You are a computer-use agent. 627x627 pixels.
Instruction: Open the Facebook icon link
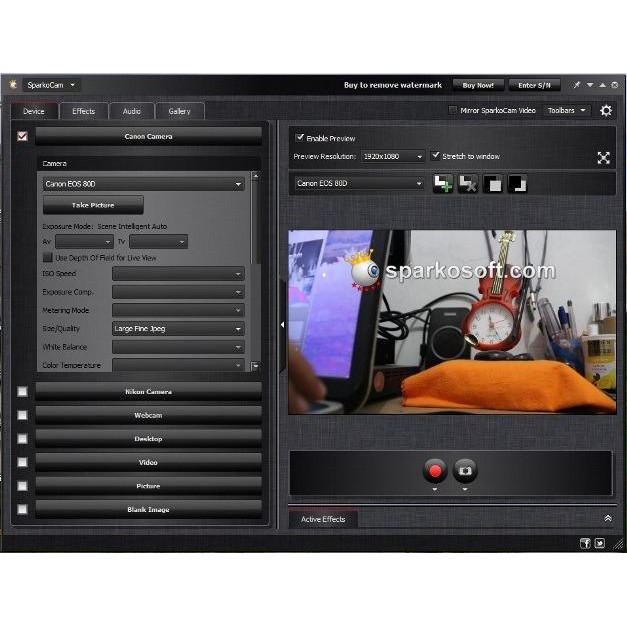click(x=584, y=543)
